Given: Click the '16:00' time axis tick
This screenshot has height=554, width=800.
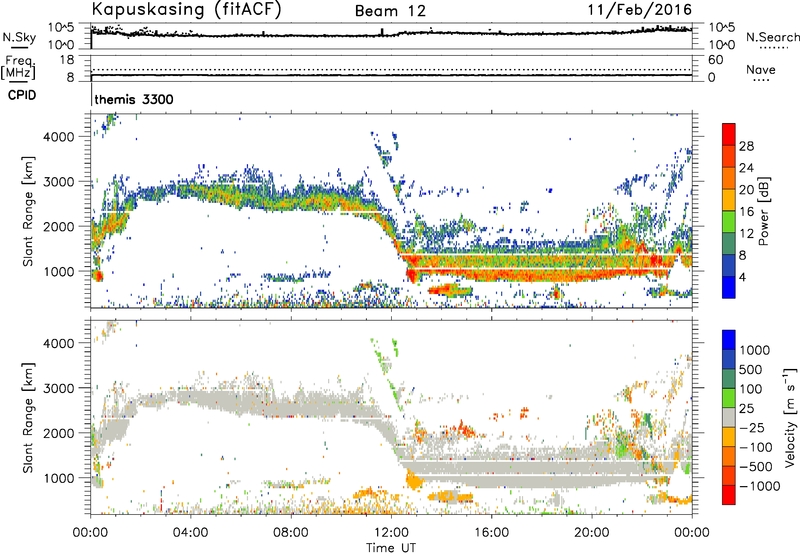Looking at the screenshot, I should pos(492,533).
